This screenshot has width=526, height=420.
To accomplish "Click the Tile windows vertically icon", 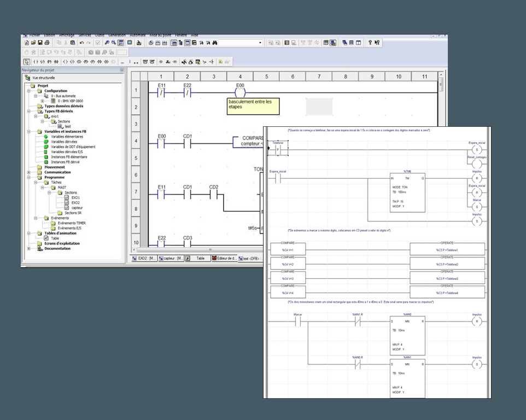I will (x=358, y=43).
